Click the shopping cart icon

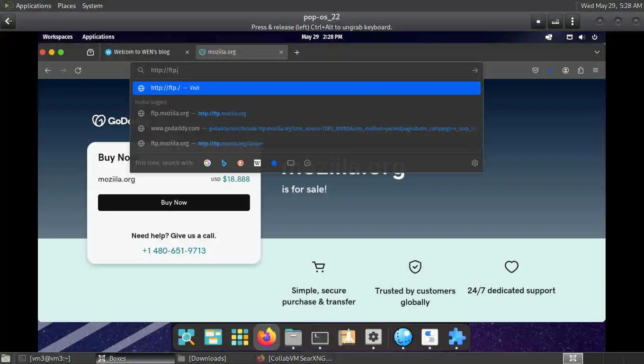[x=319, y=267]
